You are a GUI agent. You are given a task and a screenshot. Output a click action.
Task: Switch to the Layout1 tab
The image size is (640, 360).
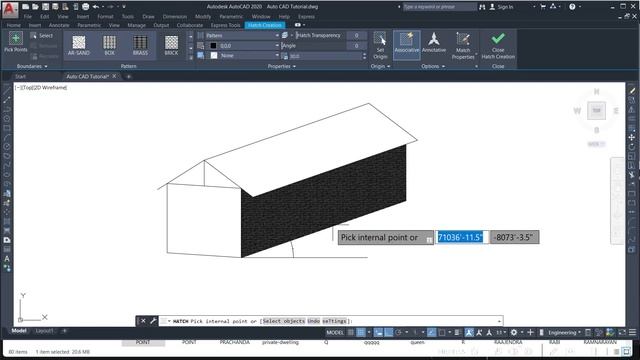(x=44, y=331)
